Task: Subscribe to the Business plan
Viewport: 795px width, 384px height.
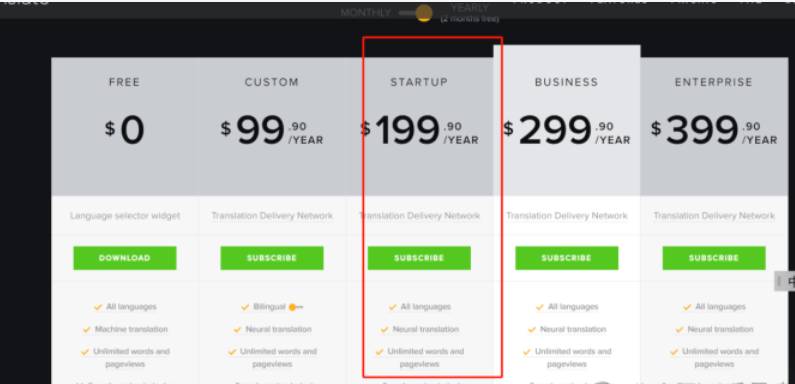Action: [x=567, y=258]
